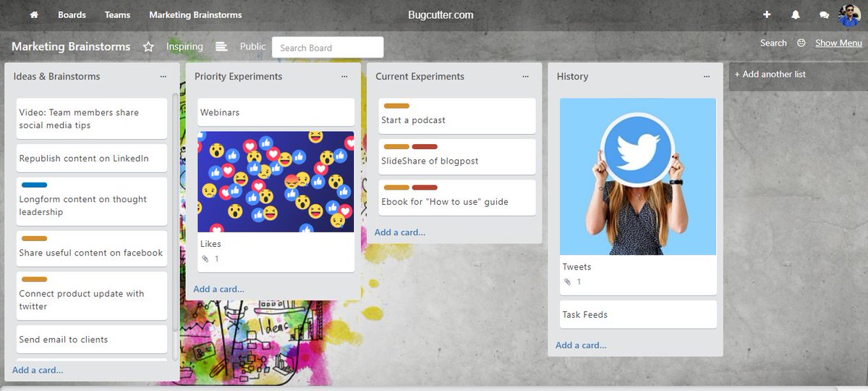Open the chat messages icon
Image resolution: width=868 pixels, height=391 pixels.
click(824, 14)
